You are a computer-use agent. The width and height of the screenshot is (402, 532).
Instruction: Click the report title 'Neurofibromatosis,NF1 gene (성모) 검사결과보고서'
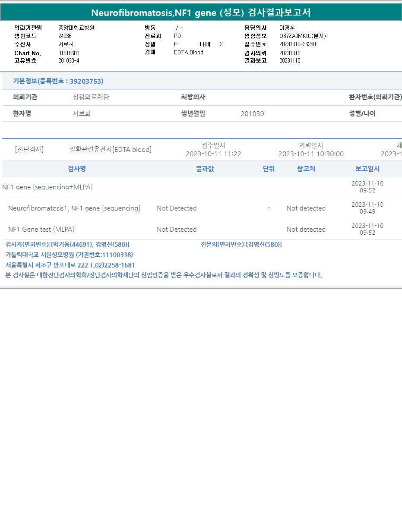click(201, 13)
